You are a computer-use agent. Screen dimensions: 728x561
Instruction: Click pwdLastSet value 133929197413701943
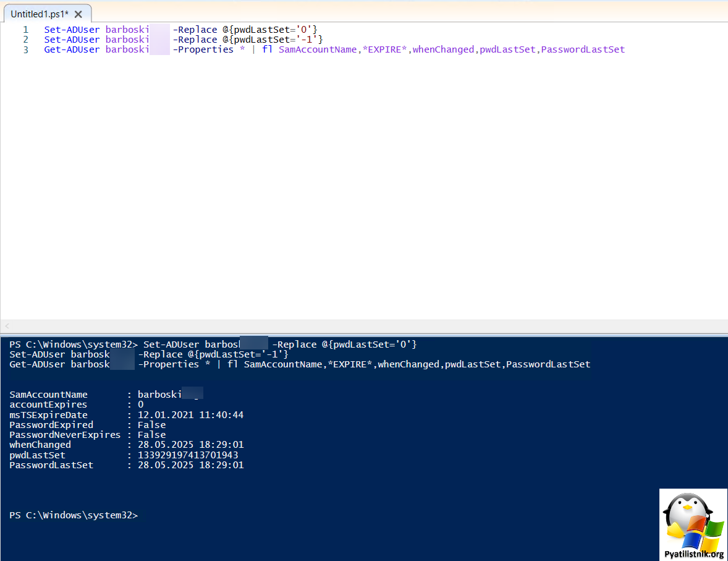188,455
